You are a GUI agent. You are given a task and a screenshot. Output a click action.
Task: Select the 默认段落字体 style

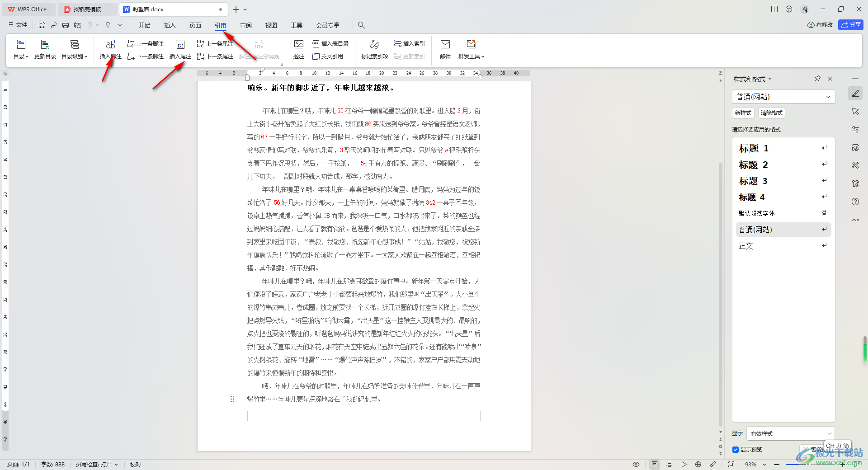783,213
